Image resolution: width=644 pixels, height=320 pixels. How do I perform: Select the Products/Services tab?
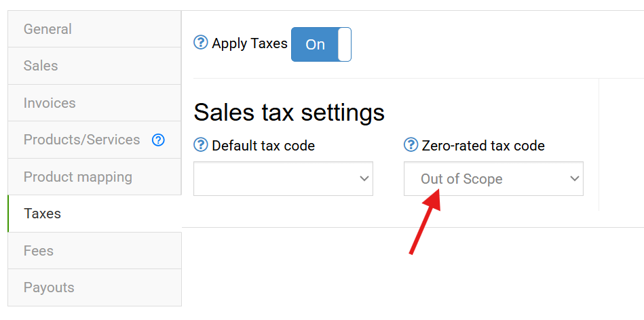click(81, 140)
